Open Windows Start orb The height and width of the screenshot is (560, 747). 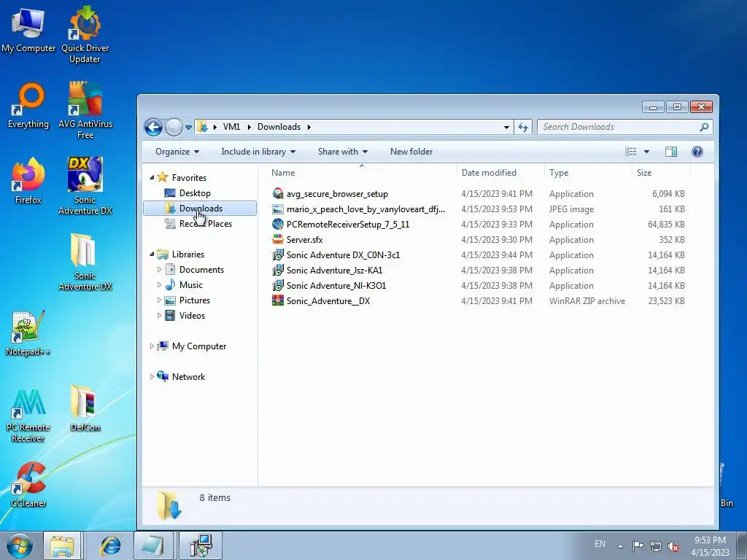tap(20, 545)
